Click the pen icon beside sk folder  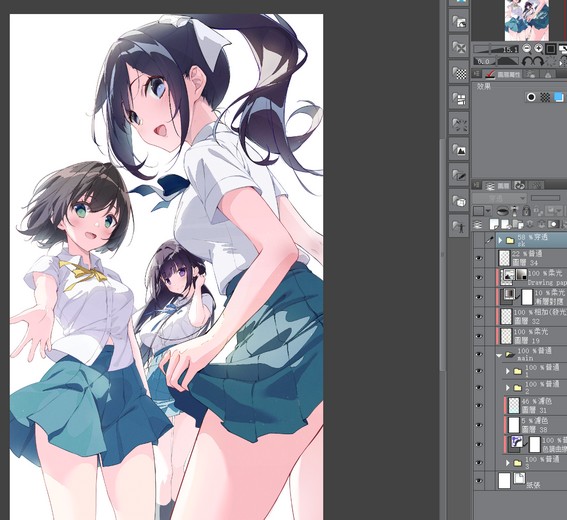[x=490, y=240]
